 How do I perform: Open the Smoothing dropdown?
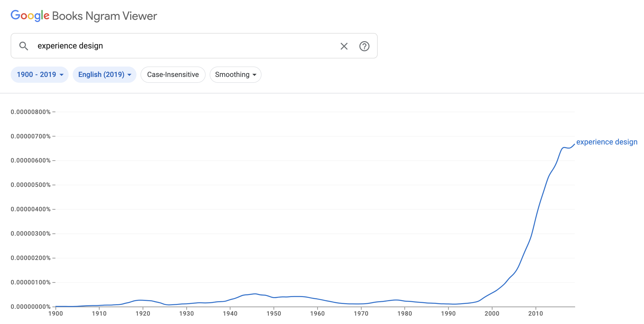(235, 75)
